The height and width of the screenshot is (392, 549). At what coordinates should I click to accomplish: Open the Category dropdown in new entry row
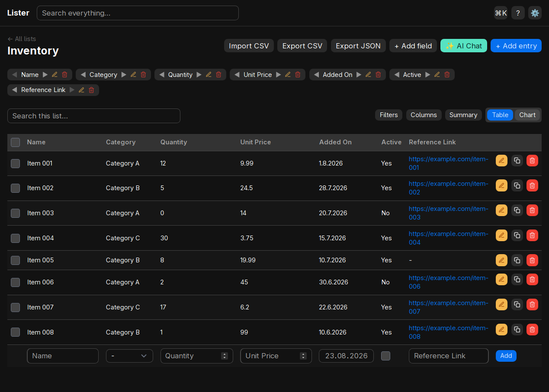129,356
